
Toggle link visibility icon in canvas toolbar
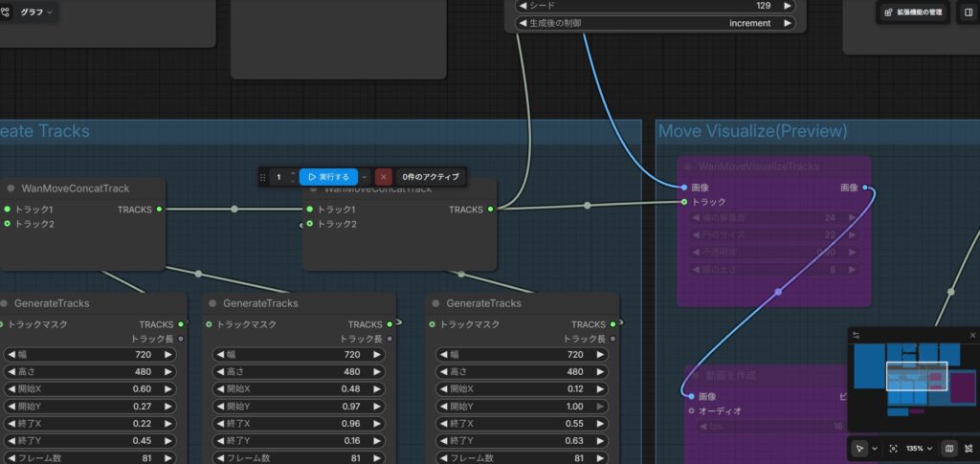969,448
